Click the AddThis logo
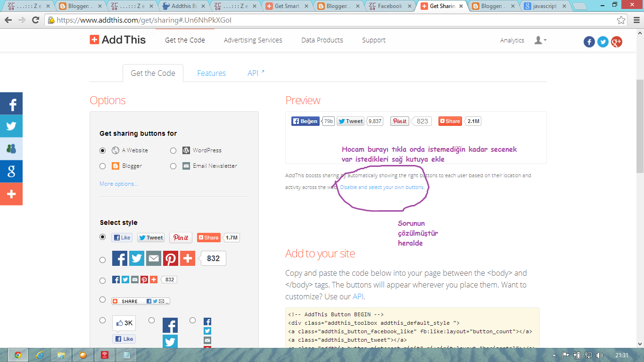Viewport: 644px width, 362px height. tap(118, 40)
